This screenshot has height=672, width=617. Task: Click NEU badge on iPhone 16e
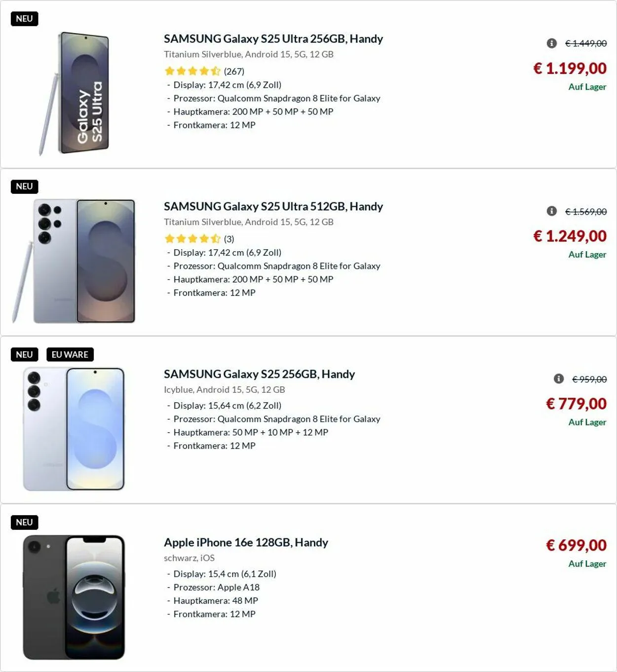click(24, 523)
